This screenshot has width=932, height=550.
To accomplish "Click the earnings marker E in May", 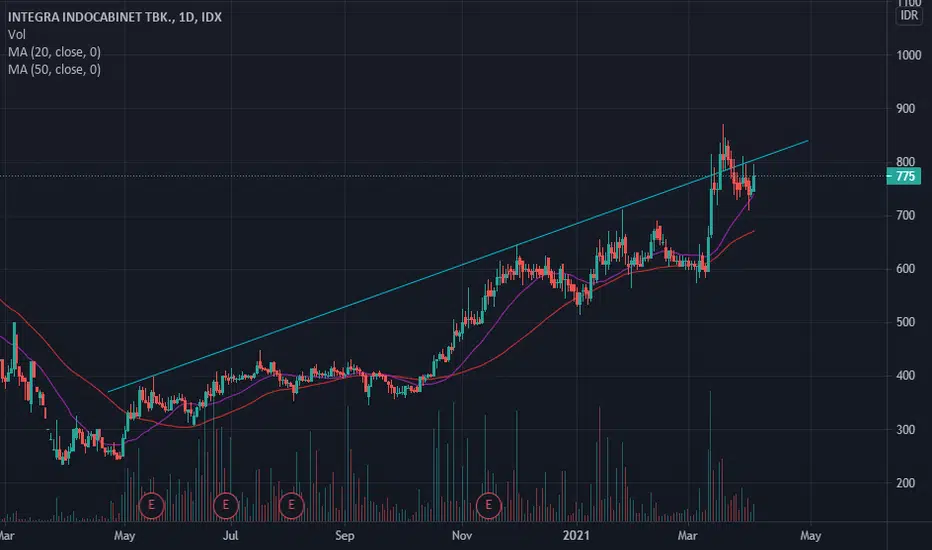I will (x=151, y=505).
